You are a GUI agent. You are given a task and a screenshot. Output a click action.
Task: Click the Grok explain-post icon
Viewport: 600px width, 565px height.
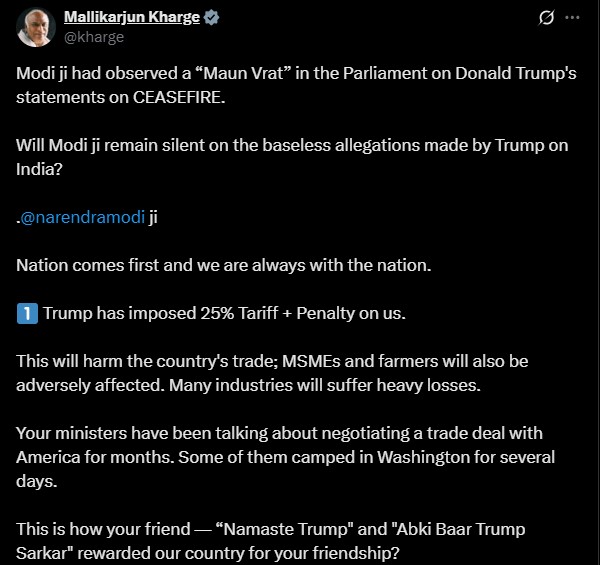tap(547, 17)
